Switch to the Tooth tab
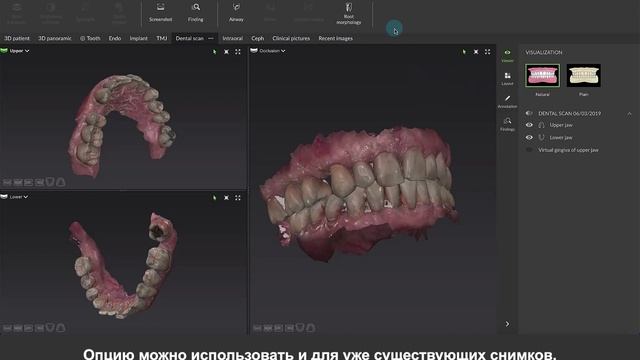 pyautogui.click(x=90, y=38)
